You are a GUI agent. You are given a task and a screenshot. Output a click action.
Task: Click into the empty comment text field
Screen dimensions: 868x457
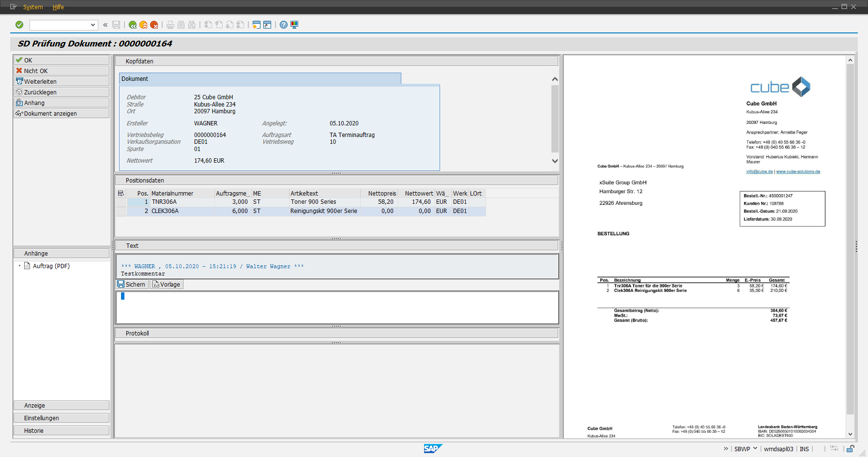coord(336,307)
